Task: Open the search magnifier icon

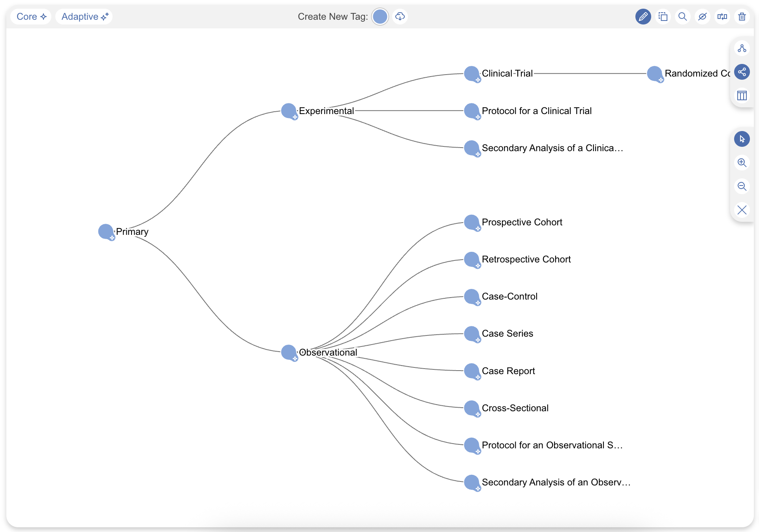Action: 682,17
